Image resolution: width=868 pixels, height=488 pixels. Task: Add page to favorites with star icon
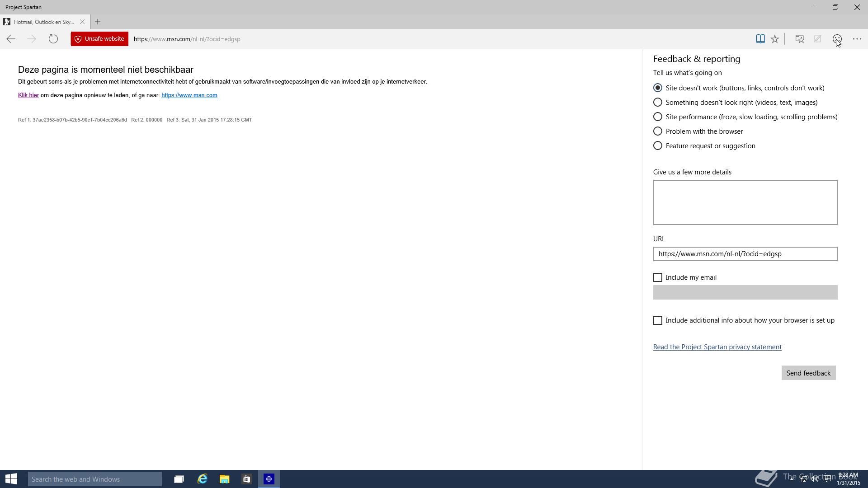tap(775, 39)
